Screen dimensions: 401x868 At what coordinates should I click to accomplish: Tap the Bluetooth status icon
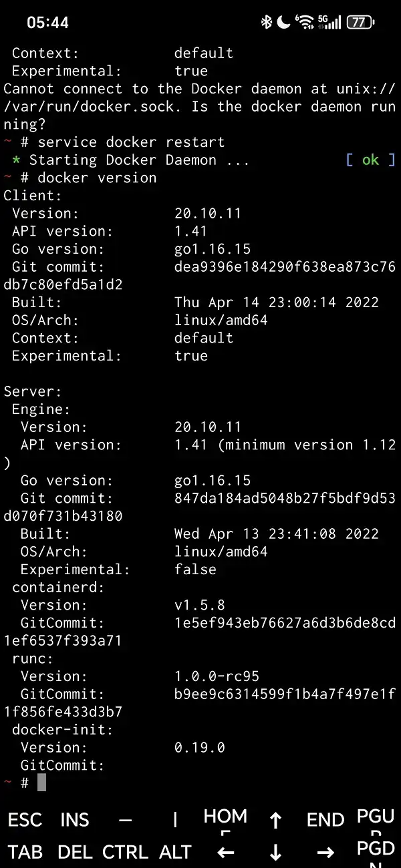266,22
